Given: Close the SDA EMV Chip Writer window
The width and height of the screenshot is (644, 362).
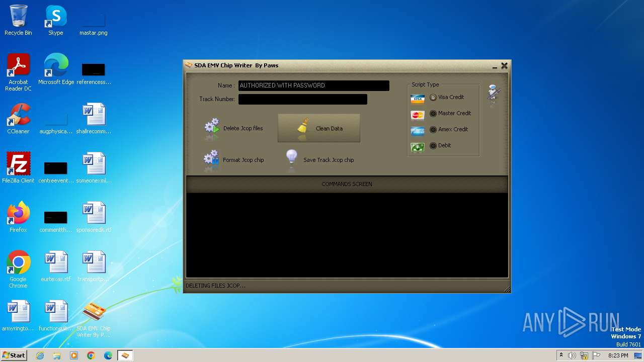Looking at the screenshot, I should pyautogui.click(x=504, y=65).
